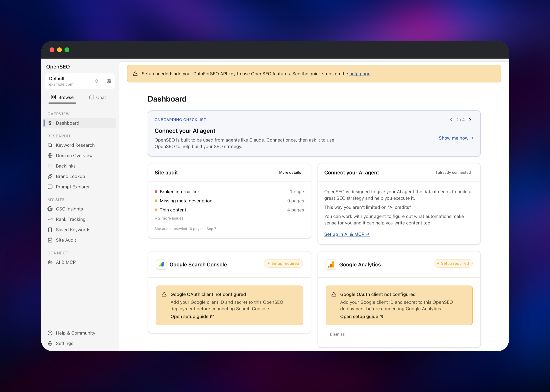This screenshot has height=392, width=550.
Task: Click the Site Audit clipboard icon
Action: point(50,240)
